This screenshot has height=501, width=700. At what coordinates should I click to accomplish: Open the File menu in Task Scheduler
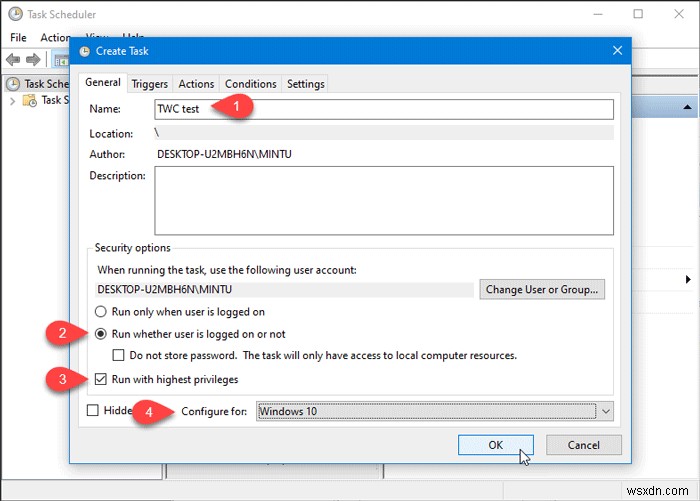click(x=18, y=38)
